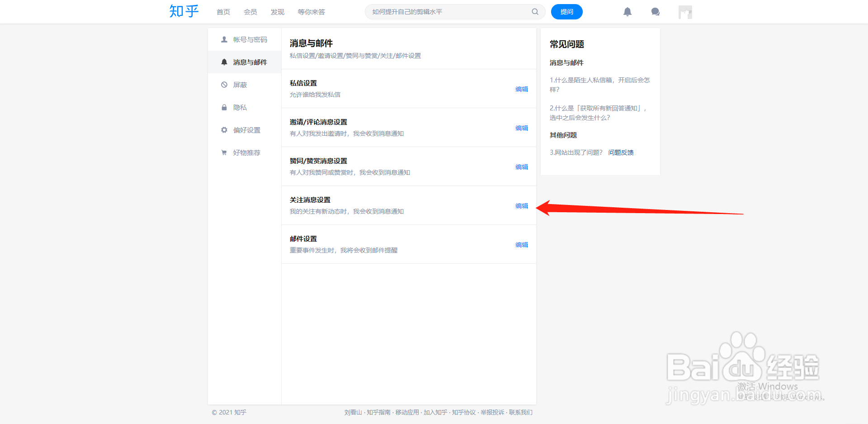Switch to the 发现 navigation tab
Screen dimensions: 868x424
tap(277, 12)
